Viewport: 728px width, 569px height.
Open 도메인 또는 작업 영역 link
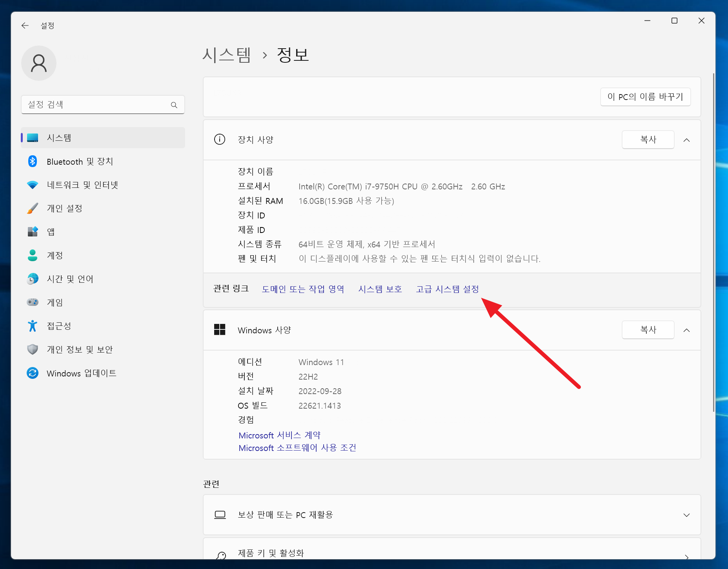point(303,289)
